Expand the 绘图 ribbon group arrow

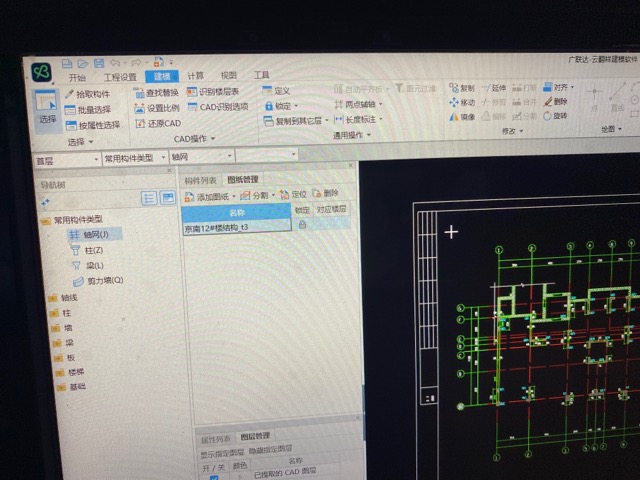[x=620, y=129]
